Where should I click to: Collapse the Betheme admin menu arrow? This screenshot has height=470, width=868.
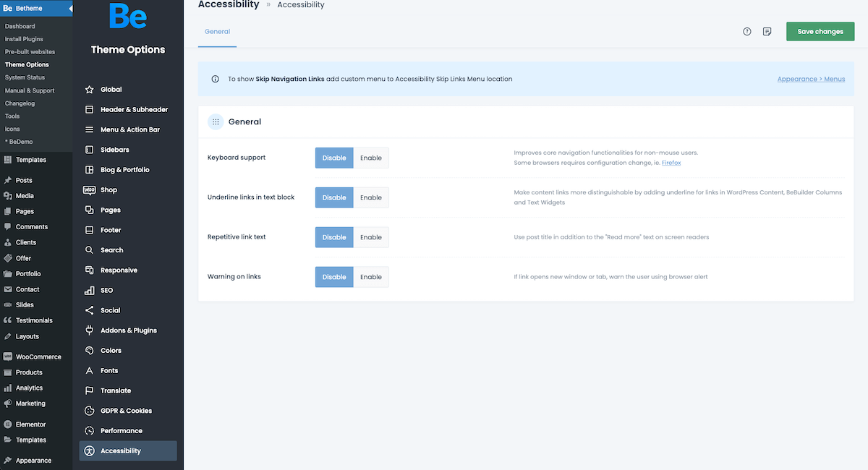pos(69,9)
